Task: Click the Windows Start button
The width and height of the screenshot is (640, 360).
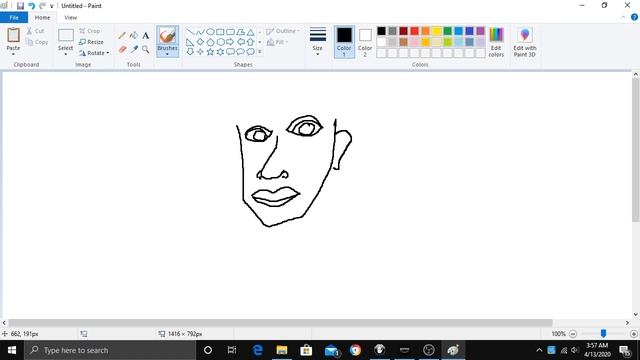Action: (x=12, y=350)
